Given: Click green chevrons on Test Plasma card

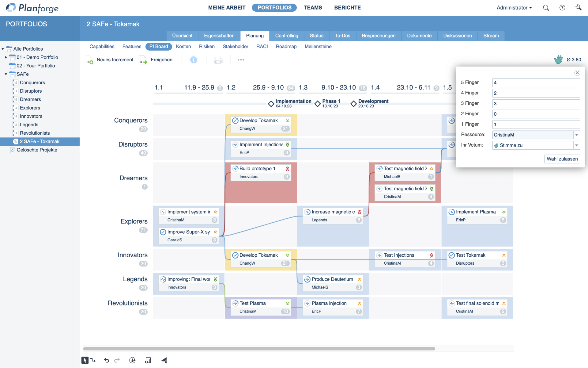Looking at the screenshot, I should (x=288, y=303).
